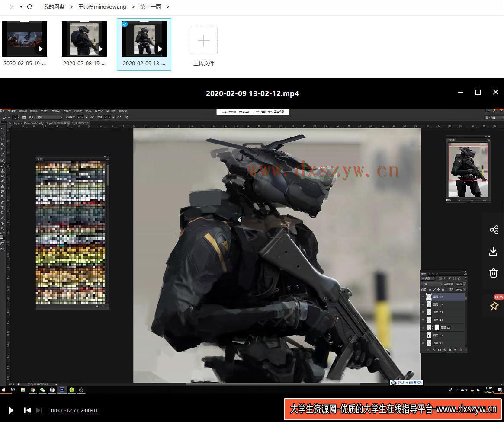
Task: Select the PSD document tab
Action: (x=48, y=123)
